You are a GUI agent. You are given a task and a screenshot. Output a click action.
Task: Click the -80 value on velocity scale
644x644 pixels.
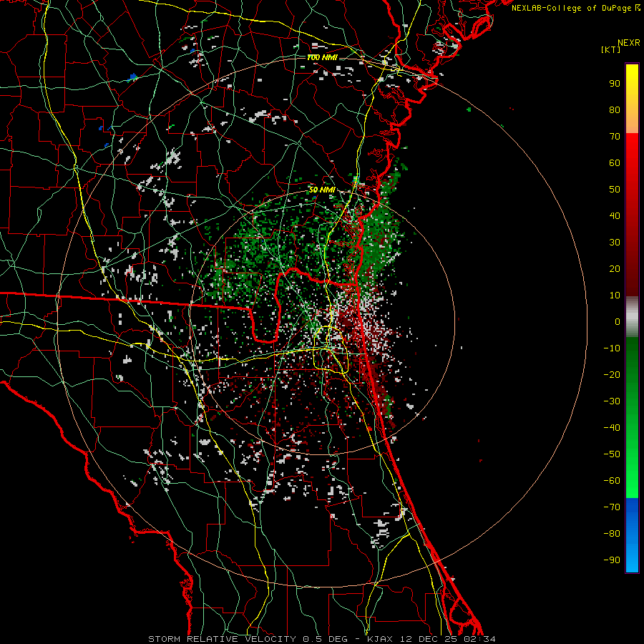pyautogui.click(x=612, y=534)
